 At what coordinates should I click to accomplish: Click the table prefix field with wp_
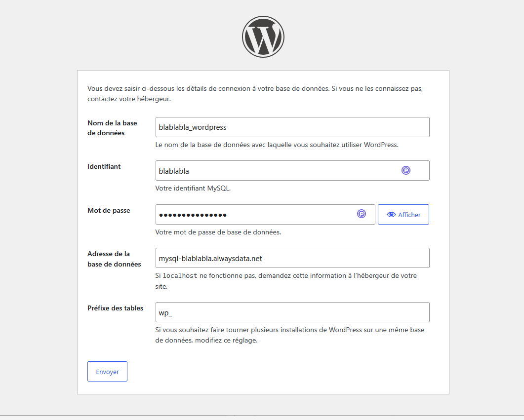point(292,312)
